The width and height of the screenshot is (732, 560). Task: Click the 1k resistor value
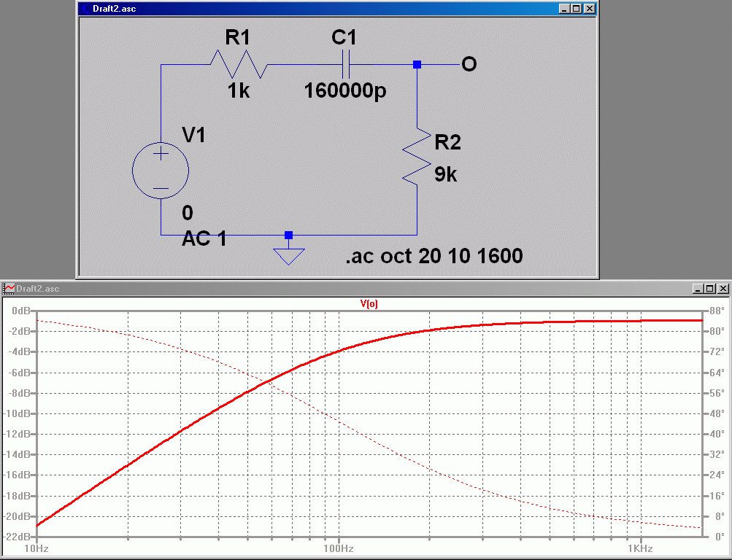[x=239, y=91]
